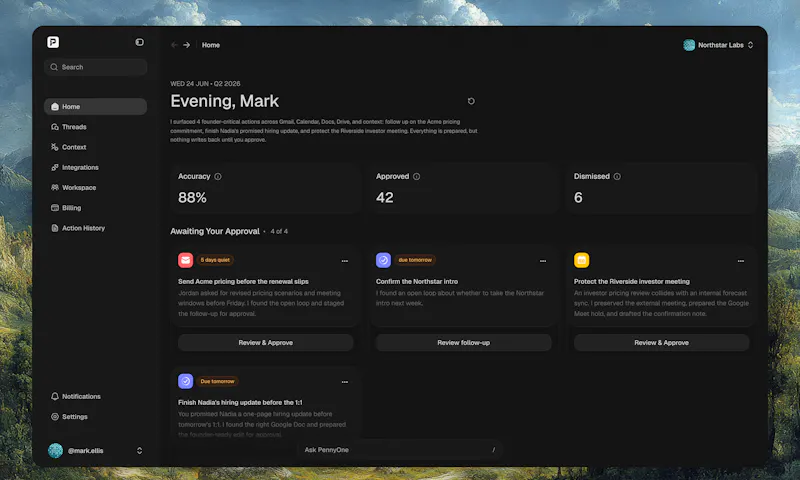
Task: Open Home in the sidebar
Action: coord(95,107)
